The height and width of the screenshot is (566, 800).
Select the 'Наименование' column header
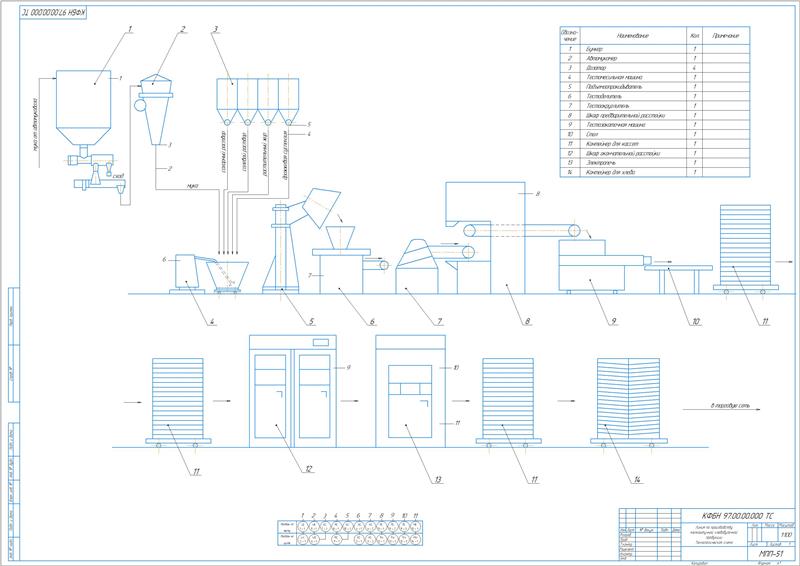633,36
